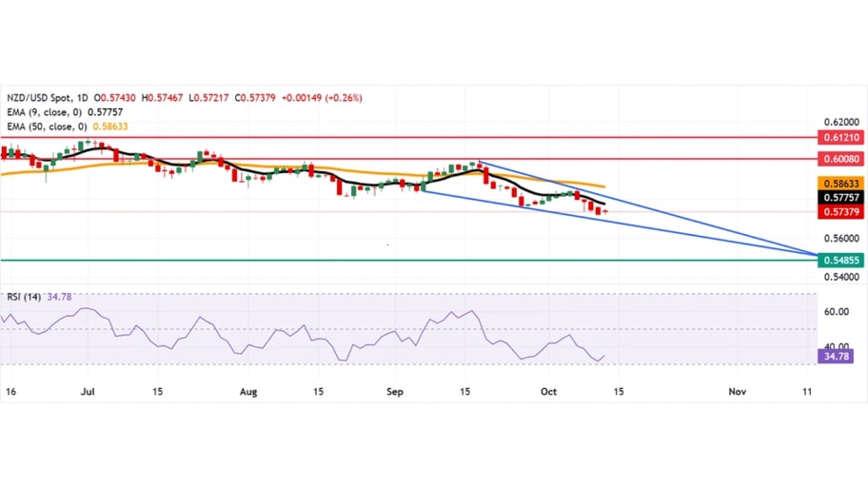
Task: Select the black 0.57757 EMA price tag
Action: pyautogui.click(x=839, y=197)
